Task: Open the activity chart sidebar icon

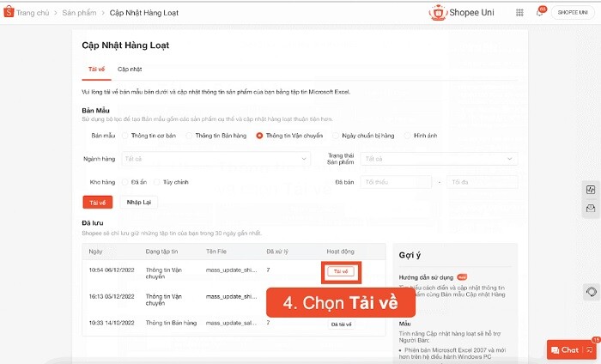Action: click(x=591, y=189)
